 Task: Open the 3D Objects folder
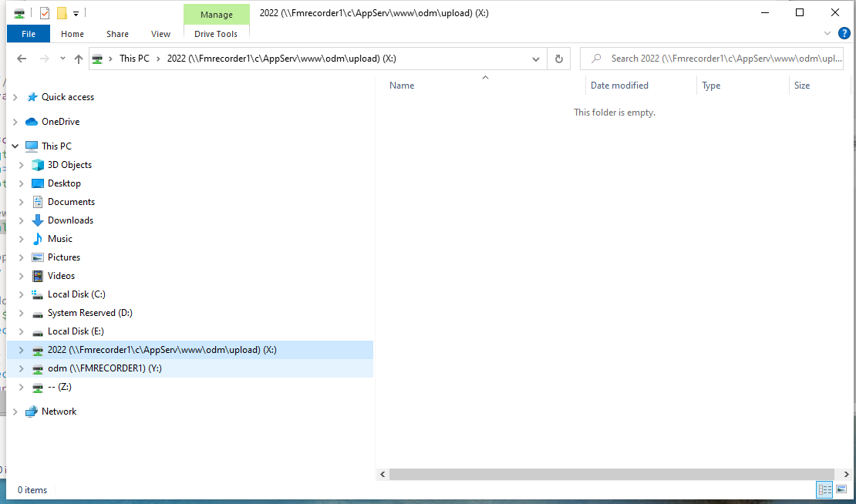[69, 165]
